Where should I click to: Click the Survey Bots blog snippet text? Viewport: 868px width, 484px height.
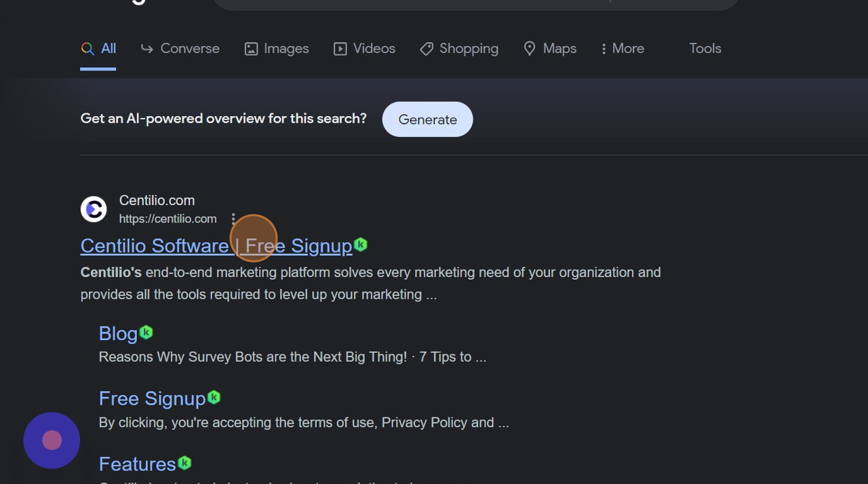pos(292,357)
